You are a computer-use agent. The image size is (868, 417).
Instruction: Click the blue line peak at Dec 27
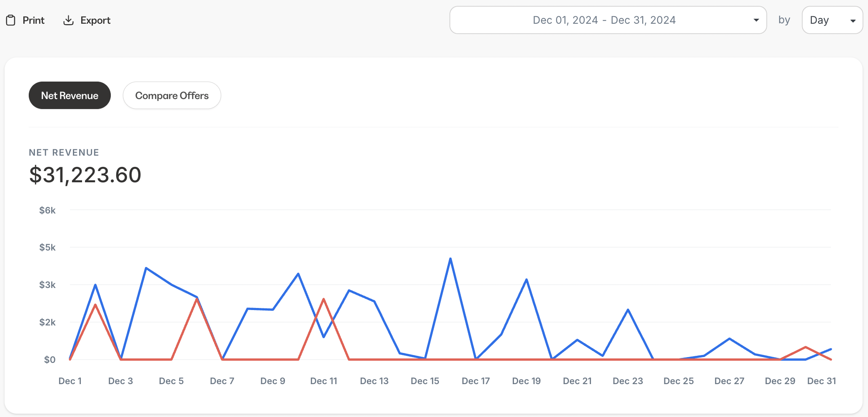click(729, 338)
